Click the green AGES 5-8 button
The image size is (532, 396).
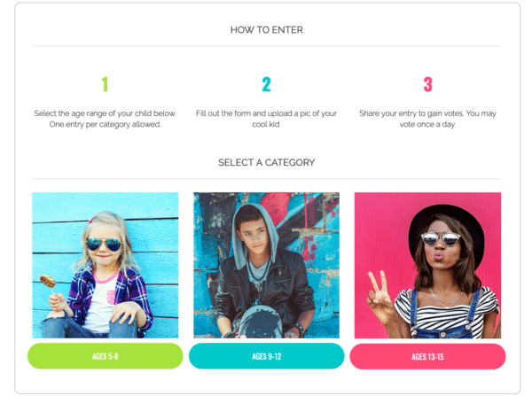pos(106,356)
